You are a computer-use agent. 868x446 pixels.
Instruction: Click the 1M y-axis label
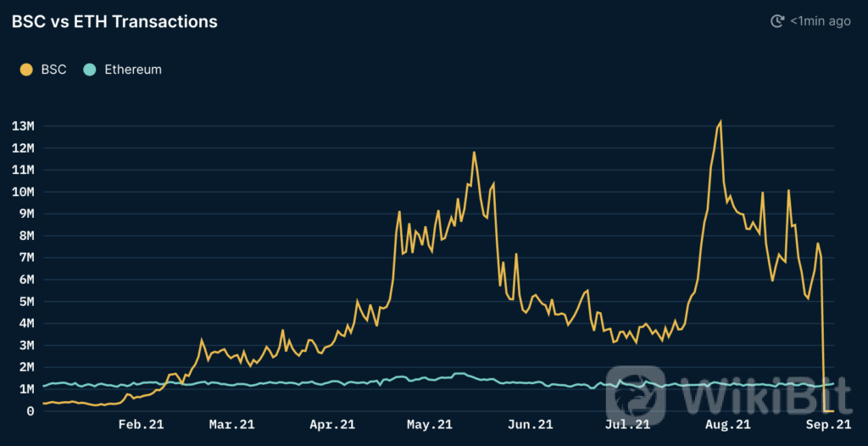coord(26,389)
